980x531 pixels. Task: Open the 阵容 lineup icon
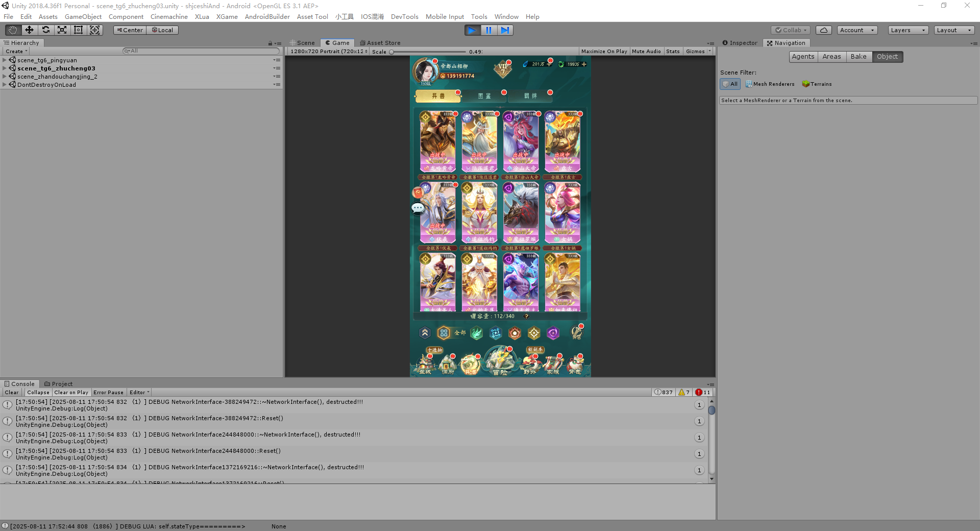pyautogui.click(x=577, y=332)
